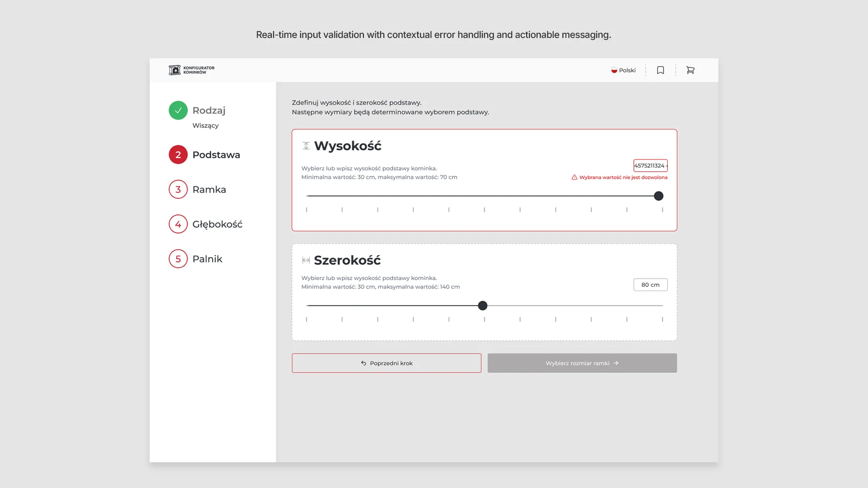The height and width of the screenshot is (488, 868).
Task: Click the Wysokość slider handle
Action: [x=659, y=196]
